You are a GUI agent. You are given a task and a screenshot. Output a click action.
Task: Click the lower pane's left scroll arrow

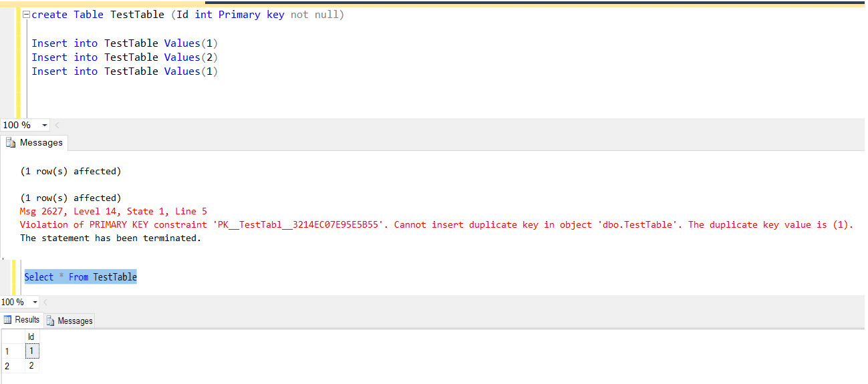(46, 303)
